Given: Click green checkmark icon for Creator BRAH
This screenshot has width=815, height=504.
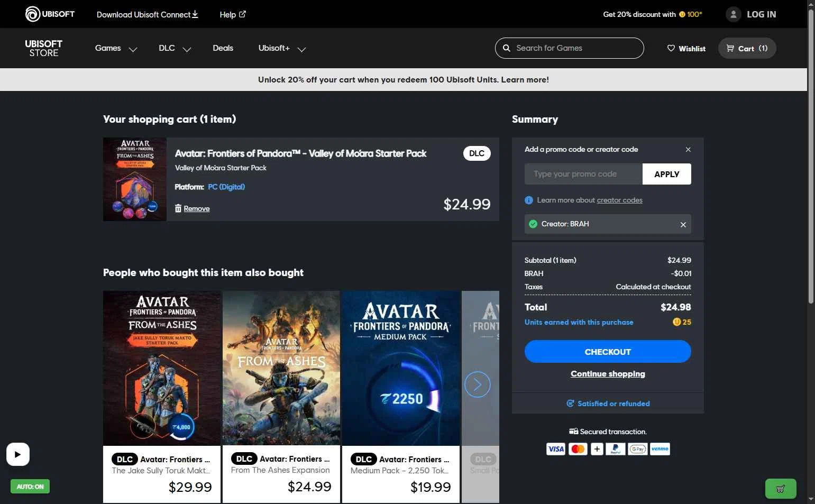Looking at the screenshot, I should 533,224.
